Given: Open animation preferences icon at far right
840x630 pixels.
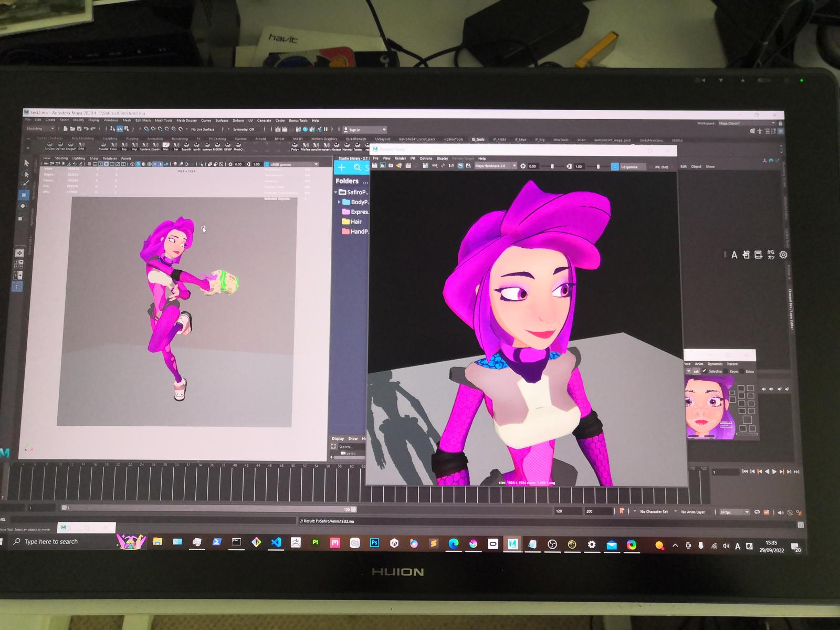Looking at the screenshot, I should point(799,512).
